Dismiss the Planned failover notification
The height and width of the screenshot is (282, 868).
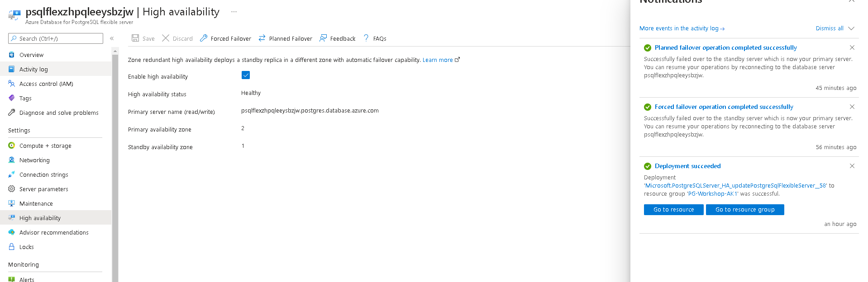tap(852, 47)
